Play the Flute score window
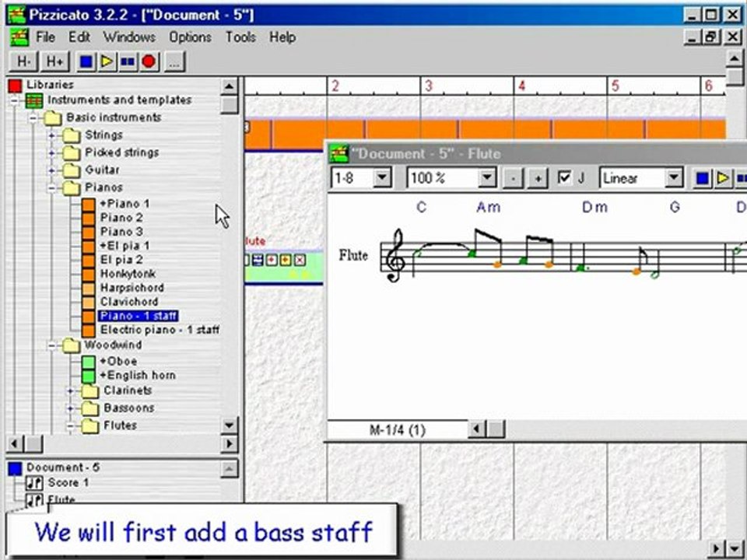The width and height of the screenshot is (747, 560). pos(723,179)
